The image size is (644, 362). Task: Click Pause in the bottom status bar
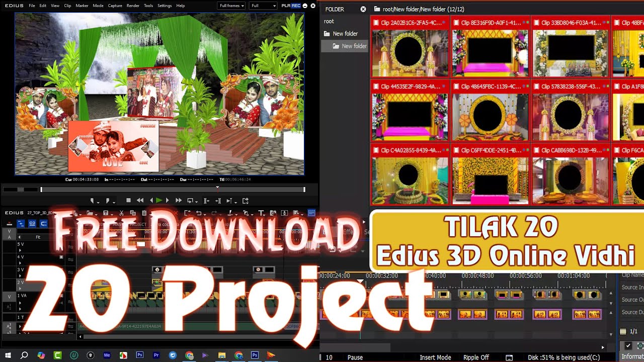(x=355, y=357)
